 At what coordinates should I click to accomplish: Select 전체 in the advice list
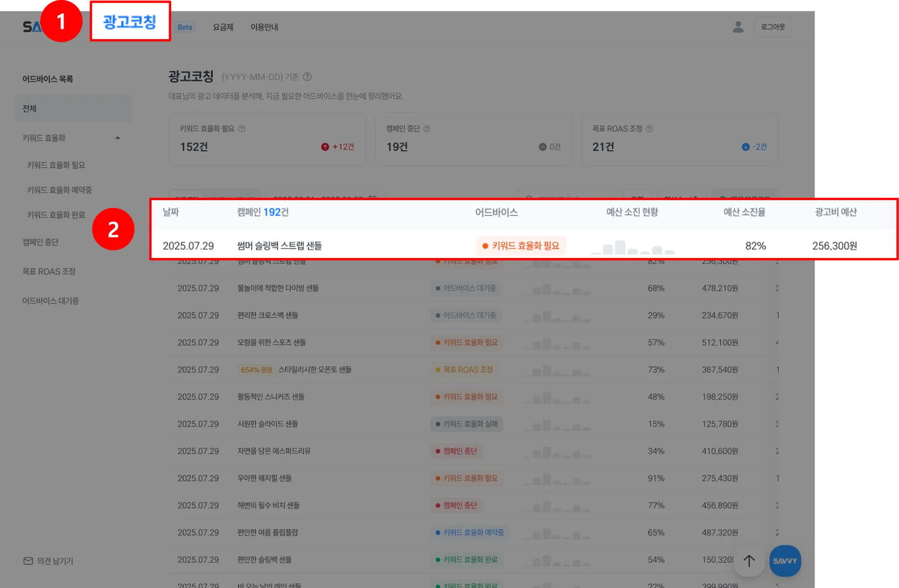(x=29, y=108)
